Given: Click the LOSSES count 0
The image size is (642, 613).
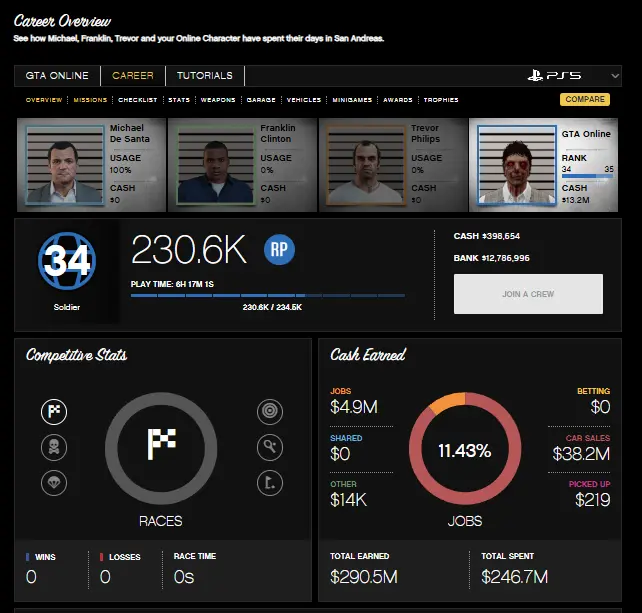Looking at the screenshot, I should (x=105, y=577).
